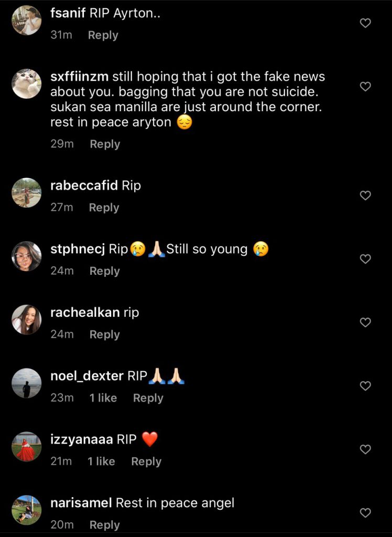This screenshot has height=537, width=392.
Task: Like stphnecj's 'Still so young' comment
Action: point(366,259)
